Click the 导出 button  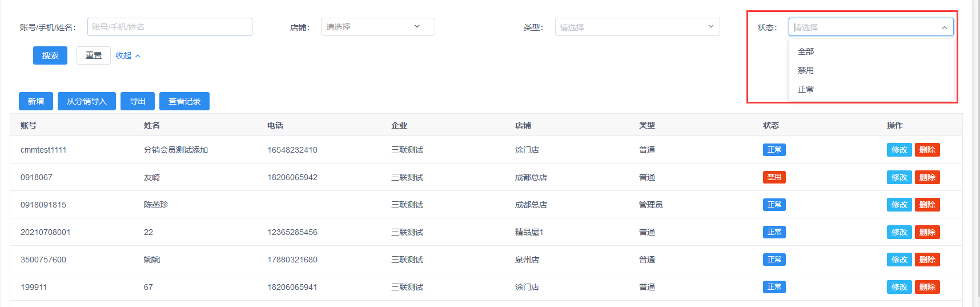(x=138, y=101)
